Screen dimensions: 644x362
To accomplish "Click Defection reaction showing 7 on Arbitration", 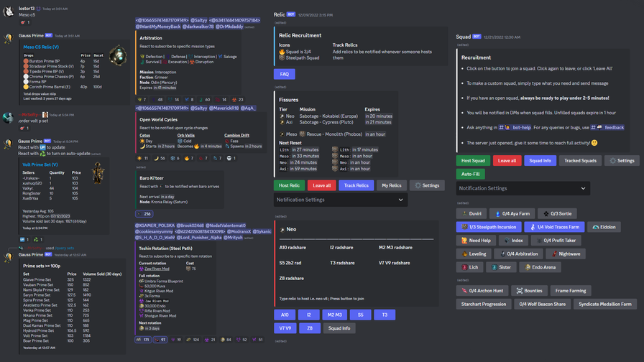I will (x=142, y=99).
